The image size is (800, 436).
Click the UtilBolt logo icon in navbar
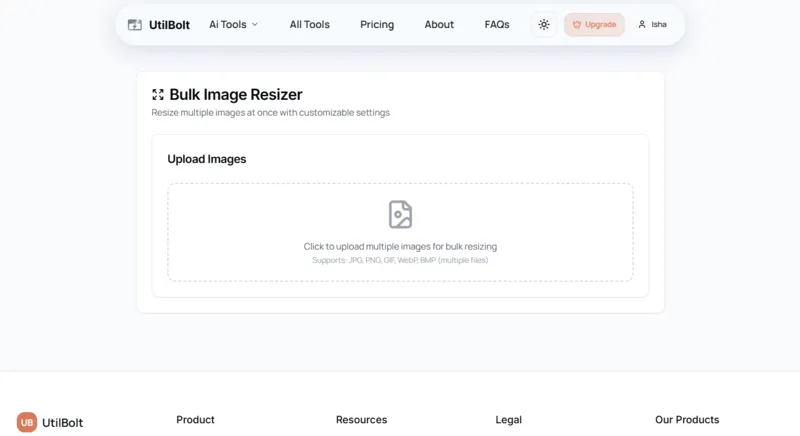tap(135, 24)
